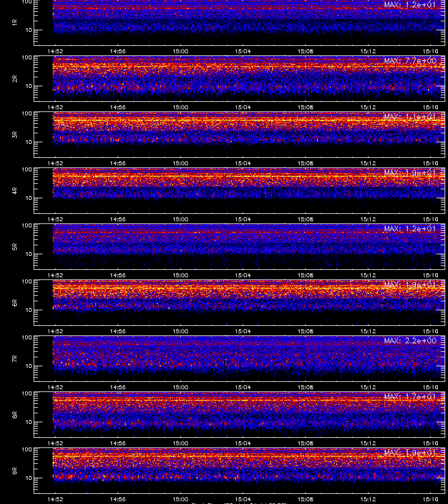The height and width of the screenshot is (504, 448).
Task: Click the 15:00 time tick under panel 4R
Action: click(x=180, y=219)
